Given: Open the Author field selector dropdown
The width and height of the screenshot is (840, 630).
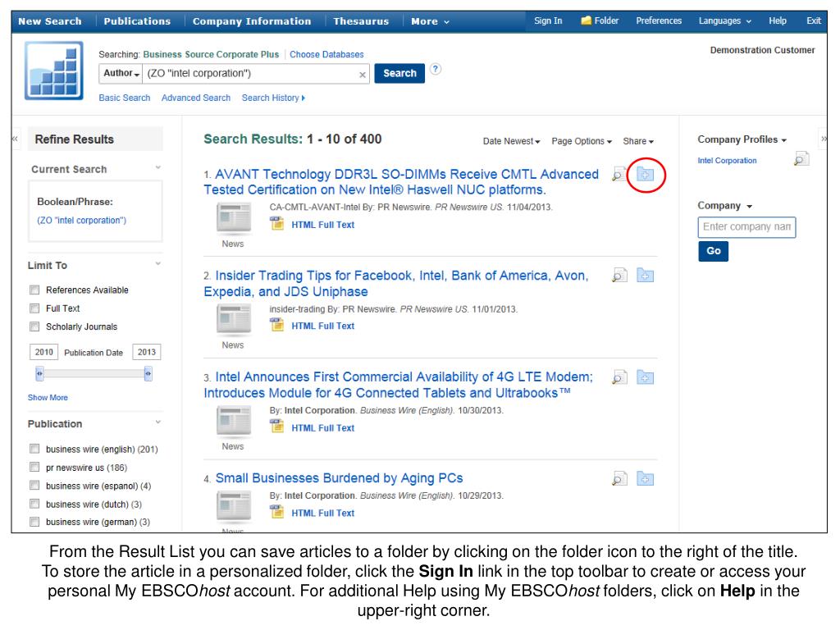Looking at the screenshot, I should 121,73.
